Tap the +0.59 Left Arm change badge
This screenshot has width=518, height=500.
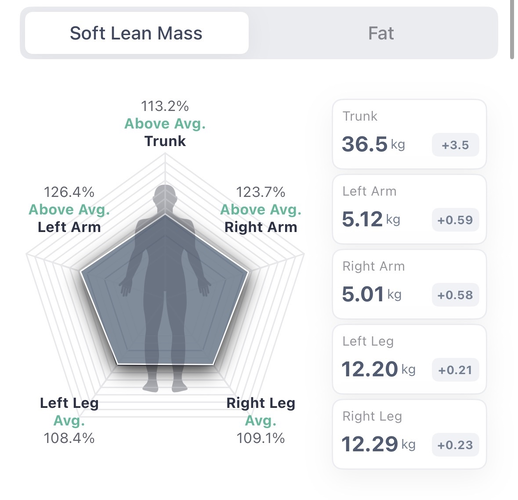tap(455, 220)
